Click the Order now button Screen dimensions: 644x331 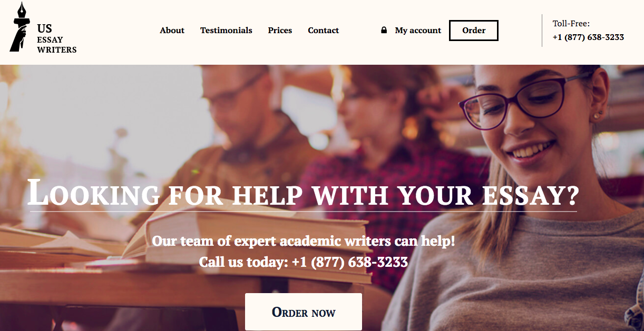pyautogui.click(x=304, y=312)
